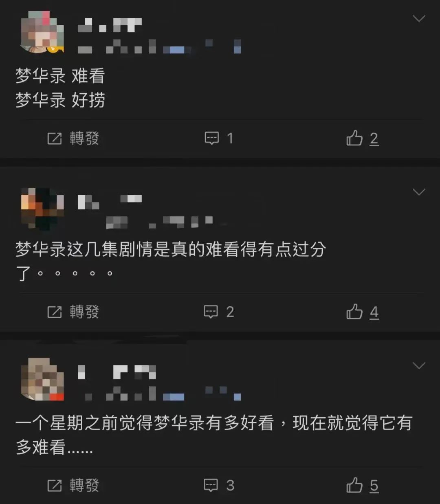Expand options chevron on first post

[419, 18]
